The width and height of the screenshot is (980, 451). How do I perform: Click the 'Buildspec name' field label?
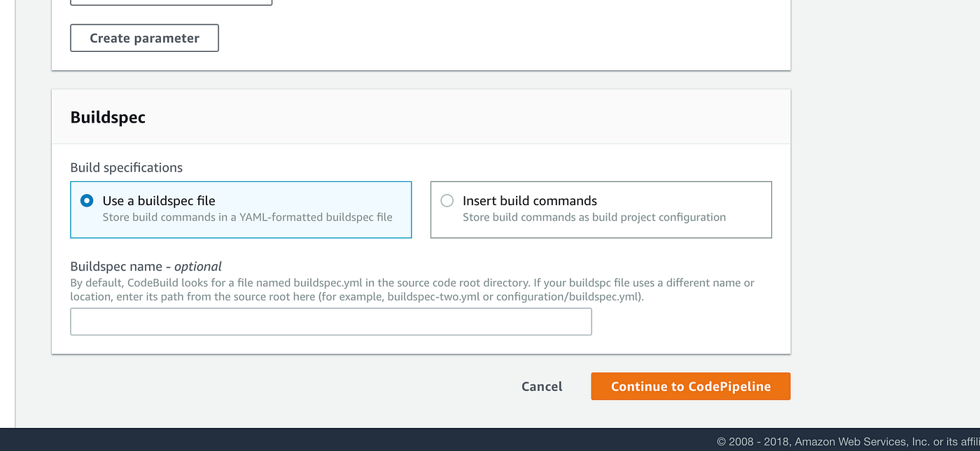(116, 266)
